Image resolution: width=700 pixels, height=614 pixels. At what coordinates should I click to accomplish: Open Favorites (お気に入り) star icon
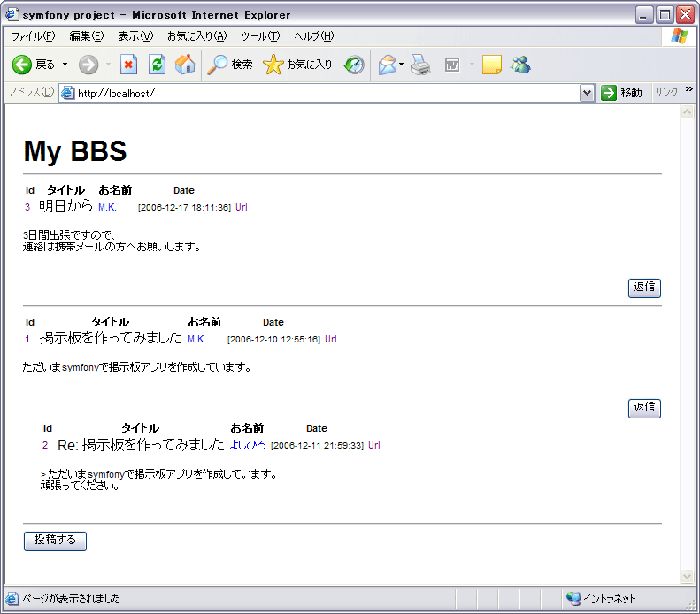pyautogui.click(x=273, y=65)
